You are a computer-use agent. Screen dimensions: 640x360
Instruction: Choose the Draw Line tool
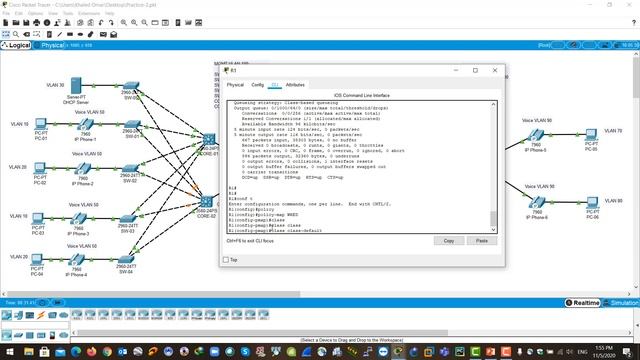pyautogui.click(x=60, y=34)
